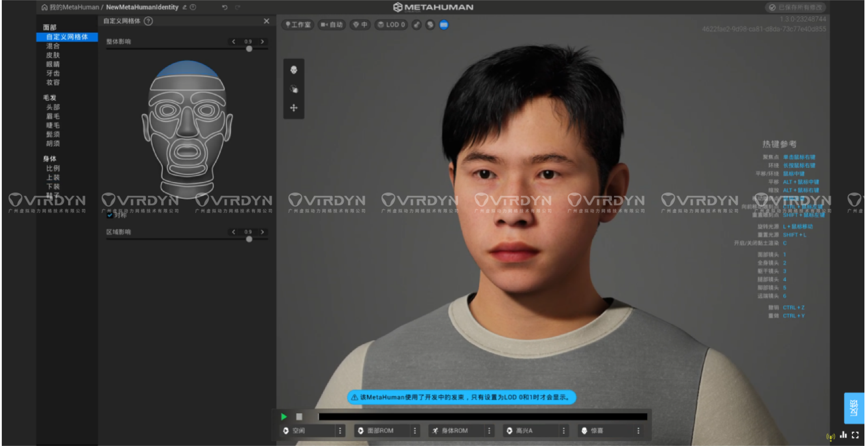Close the 自定义网格体 panel
868x446 pixels.
266,21
